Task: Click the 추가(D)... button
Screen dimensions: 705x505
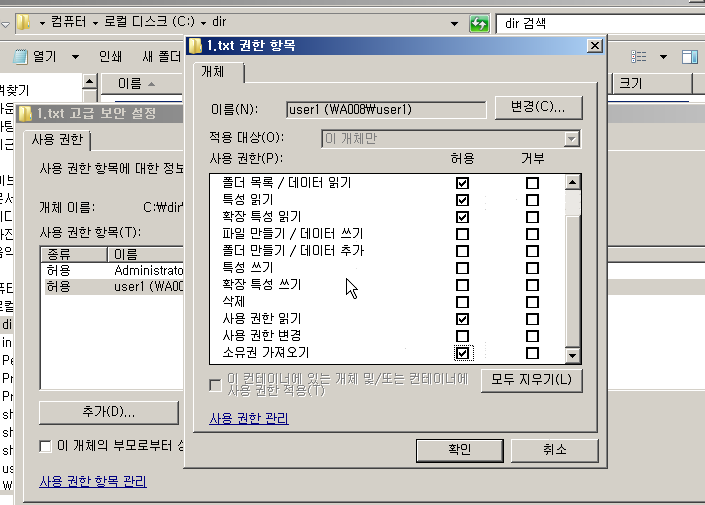Action: (x=109, y=412)
